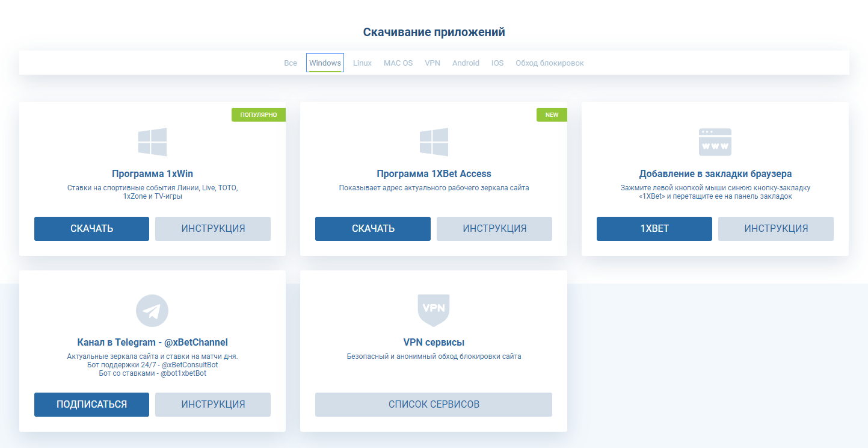This screenshot has height=448, width=868.
Task: Switch to the Linux tab
Action: pos(362,63)
